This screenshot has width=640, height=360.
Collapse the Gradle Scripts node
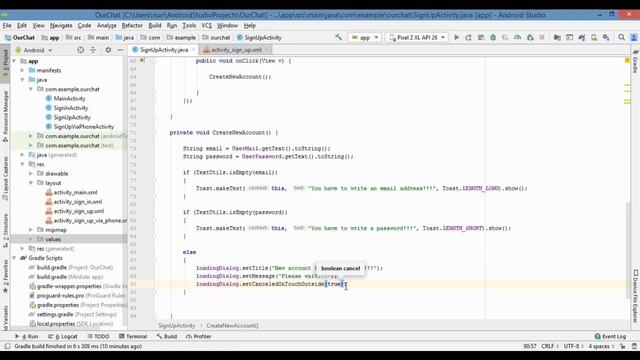pyautogui.click(x=14, y=258)
